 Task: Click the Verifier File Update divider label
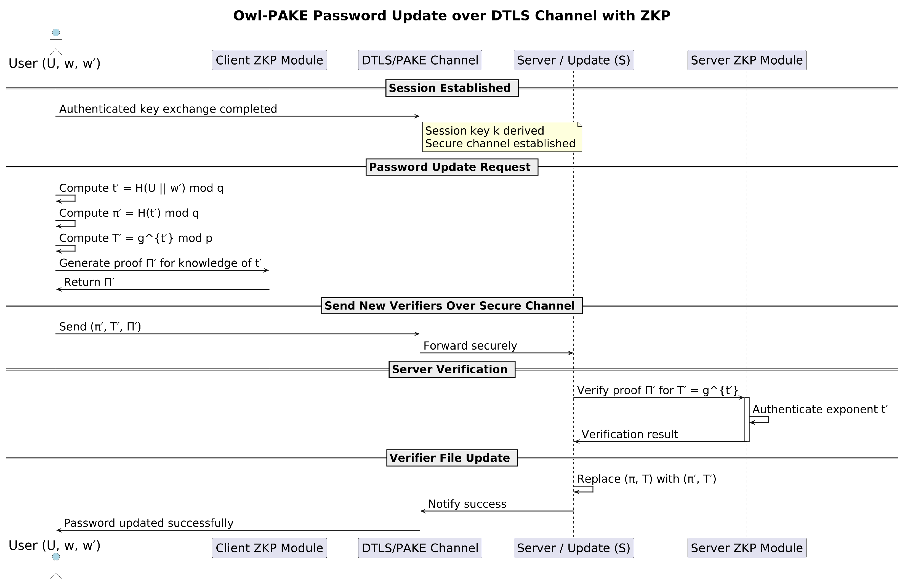(x=452, y=458)
